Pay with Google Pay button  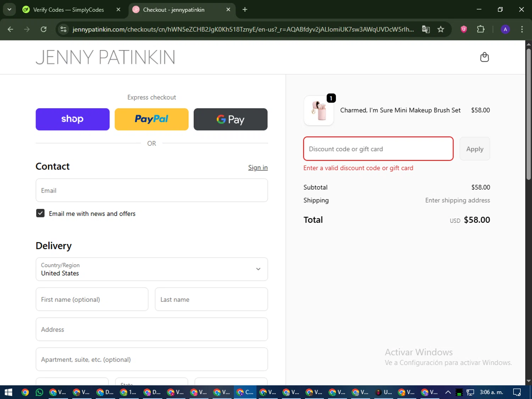tap(231, 119)
